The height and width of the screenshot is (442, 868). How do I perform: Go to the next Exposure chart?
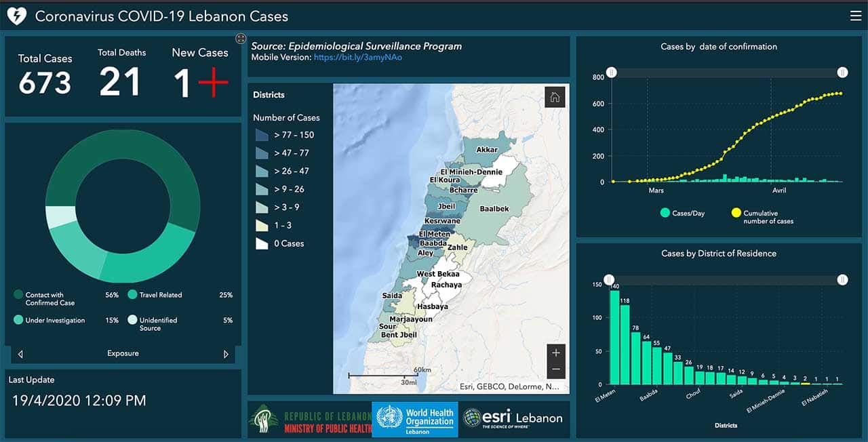click(x=226, y=354)
